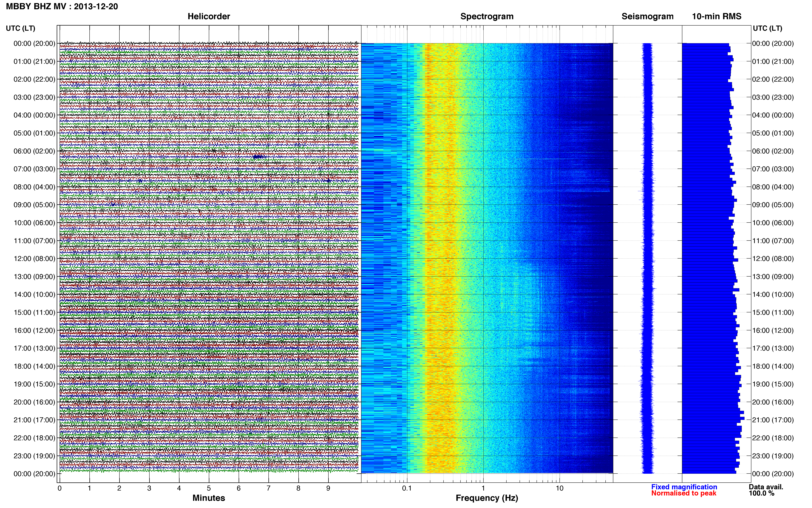This screenshot has width=812, height=508.
Task: Click the left 'UTC (LT)' axis label
Action: point(21,28)
